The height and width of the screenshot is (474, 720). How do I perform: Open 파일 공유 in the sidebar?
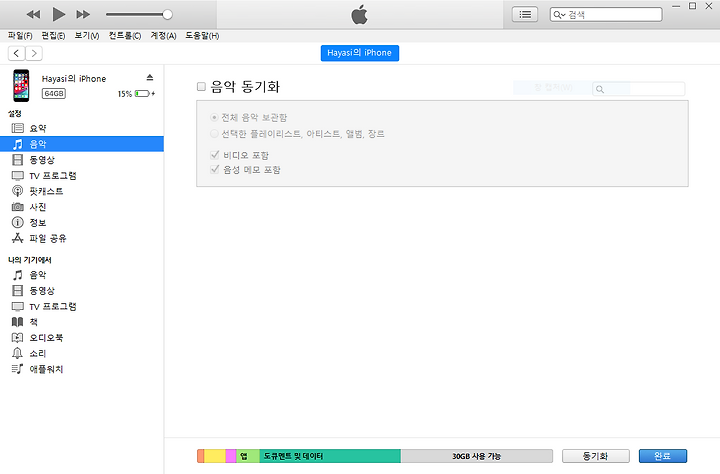pyautogui.click(x=82, y=238)
